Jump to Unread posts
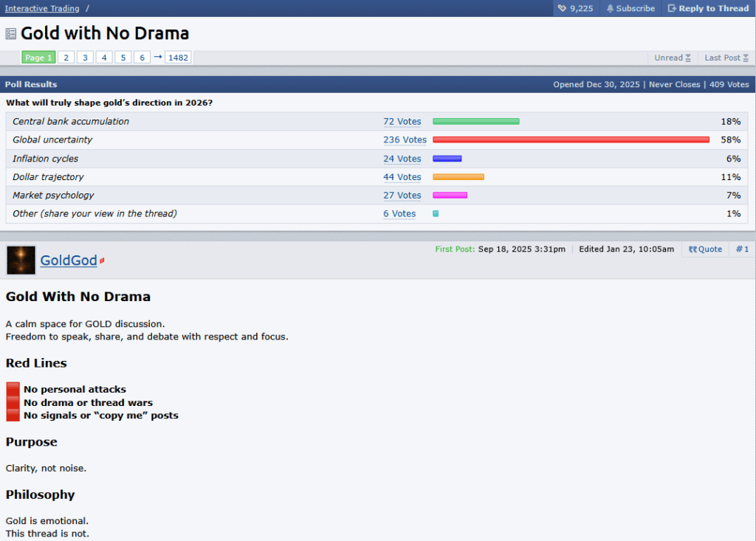The height and width of the screenshot is (541, 756). point(673,58)
